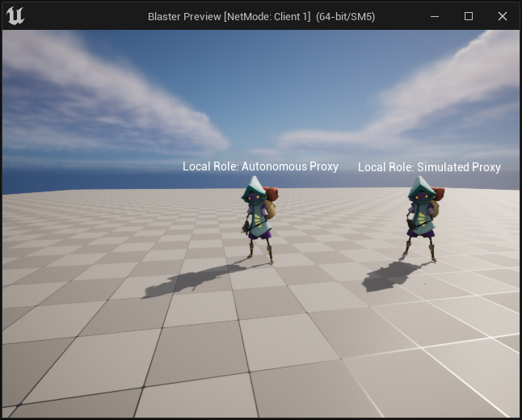
Task: Click the 'Local Role: Autonomous Proxy' label
Action: 260,166
